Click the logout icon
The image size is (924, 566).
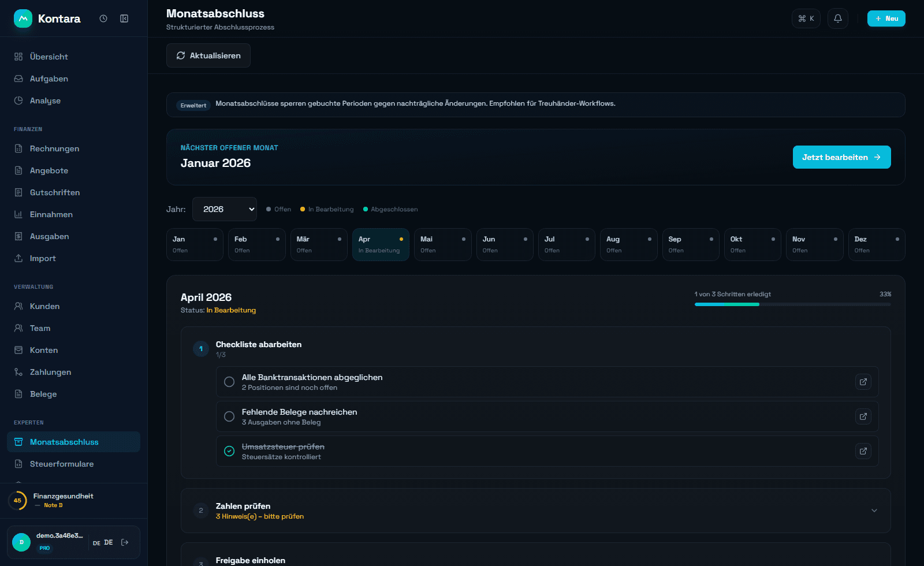[x=125, y=542]
